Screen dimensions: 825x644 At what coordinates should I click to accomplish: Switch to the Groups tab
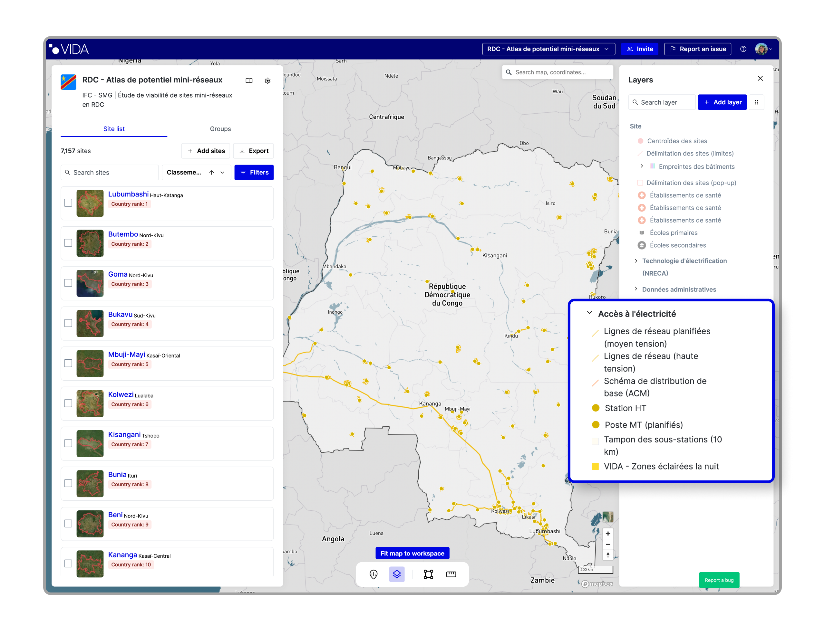[x=220, y=129]
